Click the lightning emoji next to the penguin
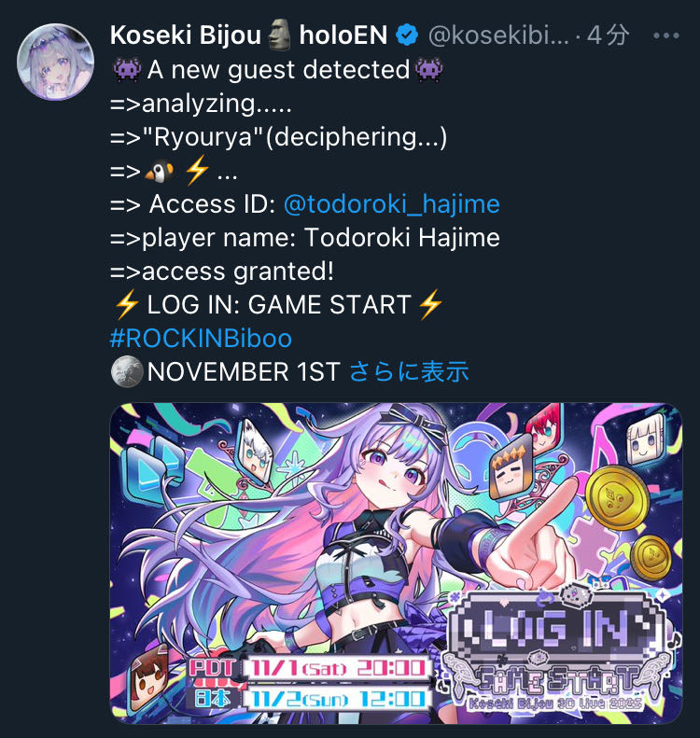The width and height of the screenshot is (700, 738). (197, 170)
